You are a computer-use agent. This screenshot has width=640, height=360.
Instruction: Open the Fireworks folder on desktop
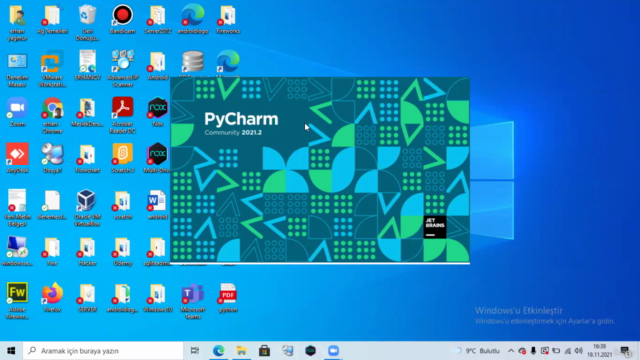(228, 19)
